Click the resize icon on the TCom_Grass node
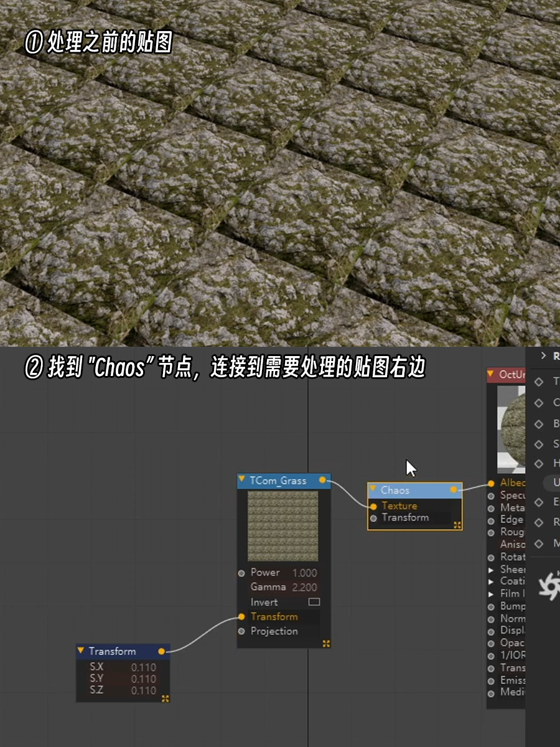This screenshot has width=560, height=747. coord(326,642)
